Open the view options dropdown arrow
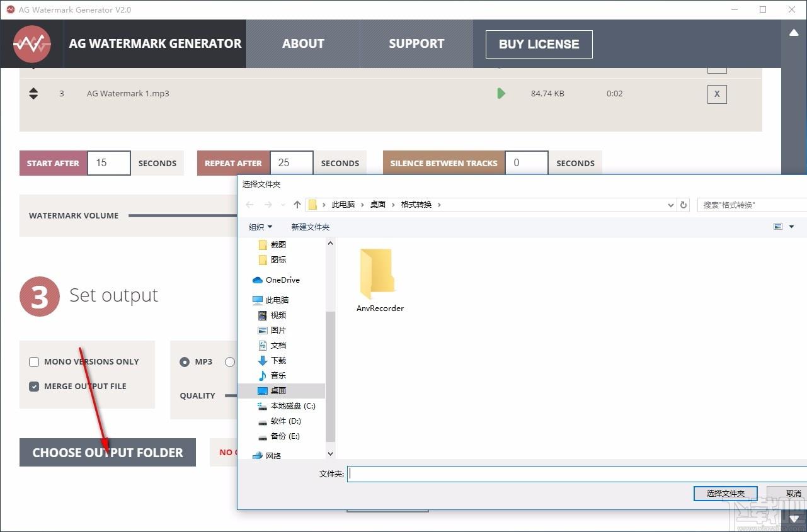Screen dimensions: 807x532 (x=791, y=227)
